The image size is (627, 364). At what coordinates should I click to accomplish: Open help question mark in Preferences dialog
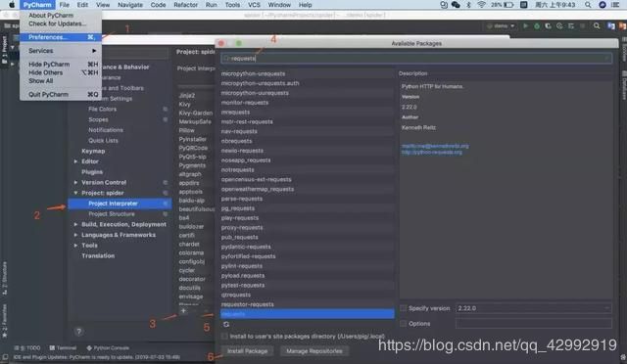(x=78, y=332)
